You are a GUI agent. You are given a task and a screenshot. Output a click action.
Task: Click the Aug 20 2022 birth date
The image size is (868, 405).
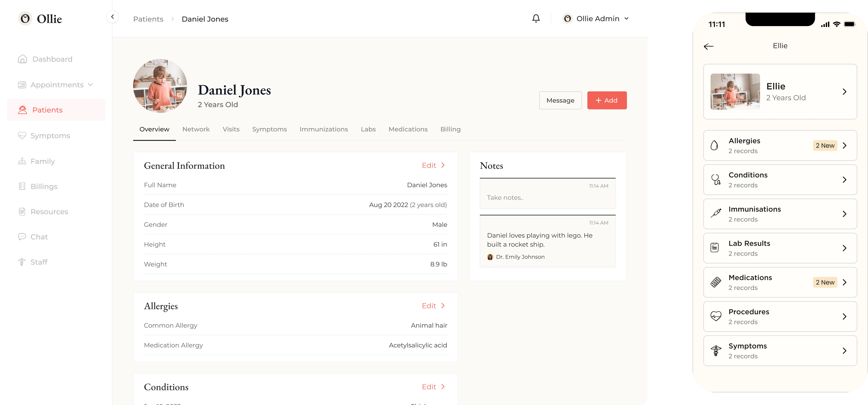(x=389, y=205)
